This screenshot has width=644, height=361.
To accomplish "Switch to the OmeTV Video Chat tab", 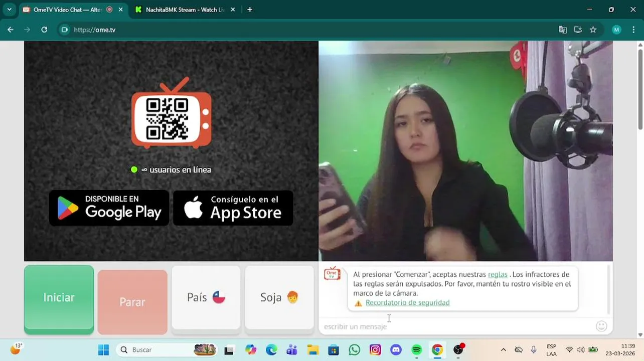I will (67, 10).
